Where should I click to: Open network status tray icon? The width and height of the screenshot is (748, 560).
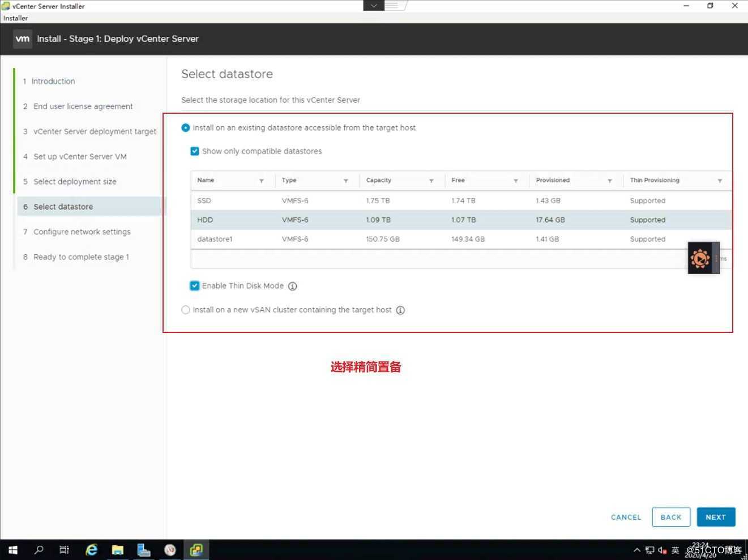(x=649, y=550)
